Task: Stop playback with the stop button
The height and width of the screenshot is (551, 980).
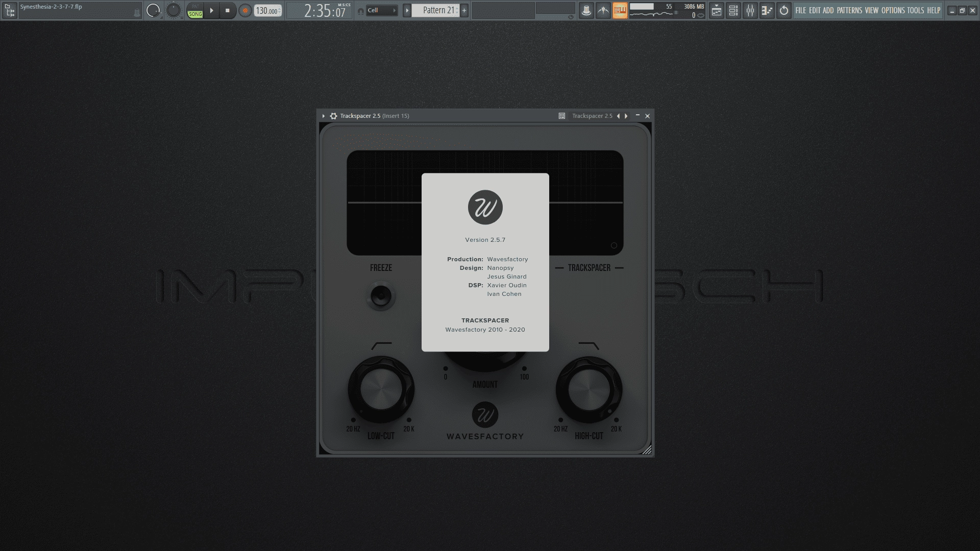Action: 228,10
